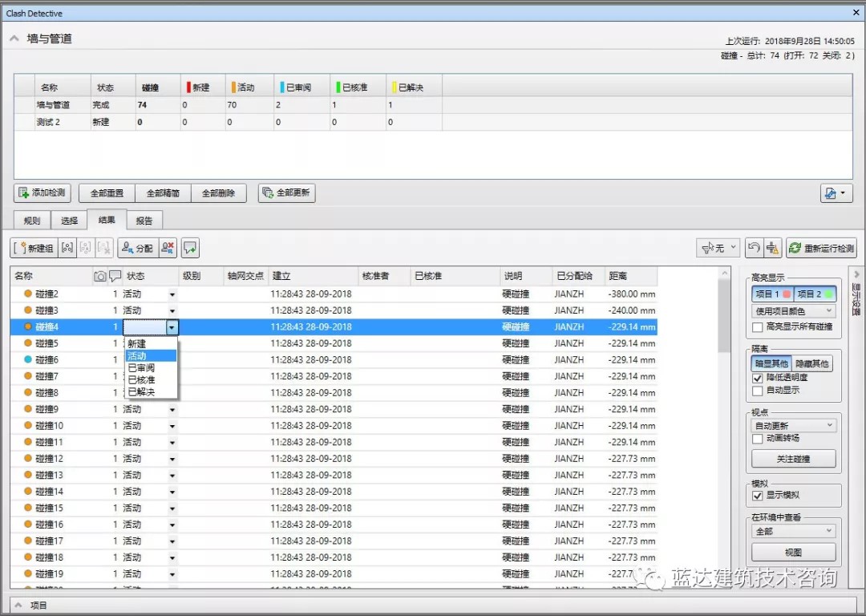This screenshot has width=866, height=616.
Task: Click the Assign (分配) clash icon
Action: tap(137, 249)
